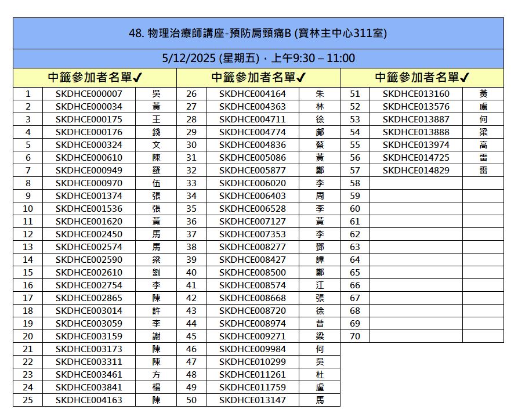Select the entry SKDHCE014829

click(416, 171)
